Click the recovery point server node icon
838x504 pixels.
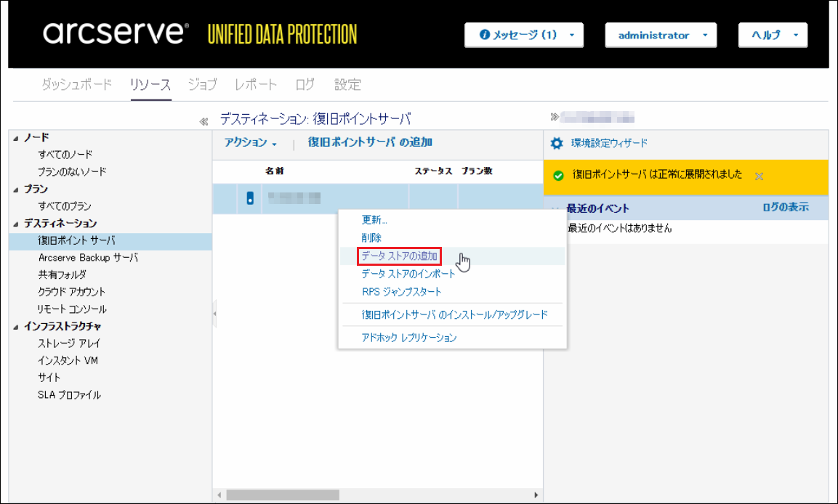(251, 198)
